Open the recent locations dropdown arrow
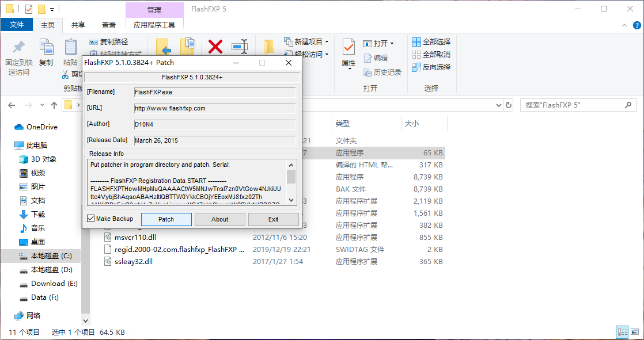Screen dimensions: 644x340 coord(42,105)
